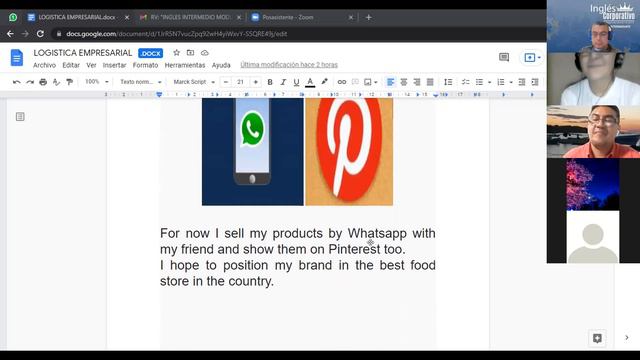The height and width of the screenshot is (360, 640).
Task: Open the text color picker
Action: click(x=310, y=82)
